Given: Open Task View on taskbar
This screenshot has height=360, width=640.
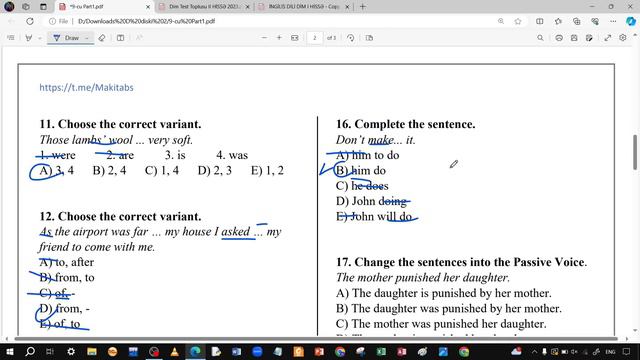Looking at the screenshot, I should (x=50, y=351).
